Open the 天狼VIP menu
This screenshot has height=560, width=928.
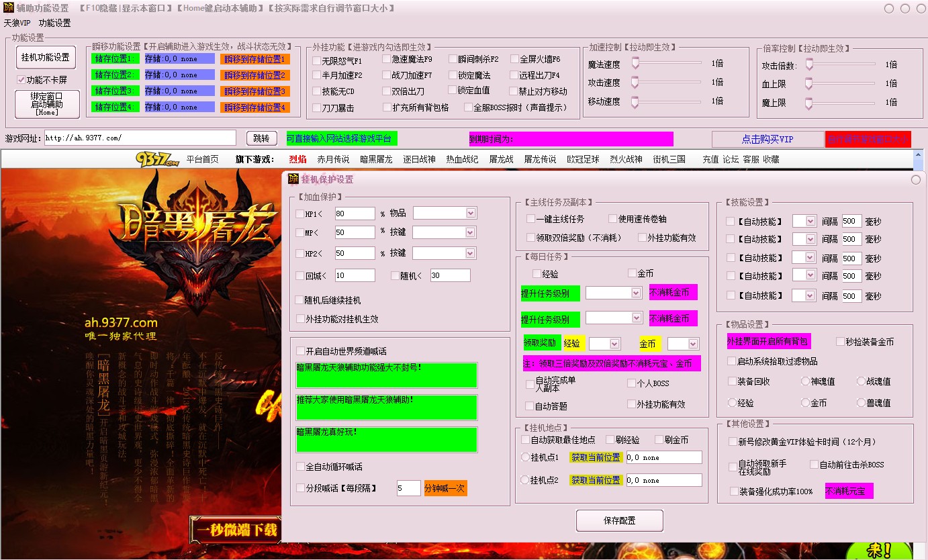pos(17,23)
